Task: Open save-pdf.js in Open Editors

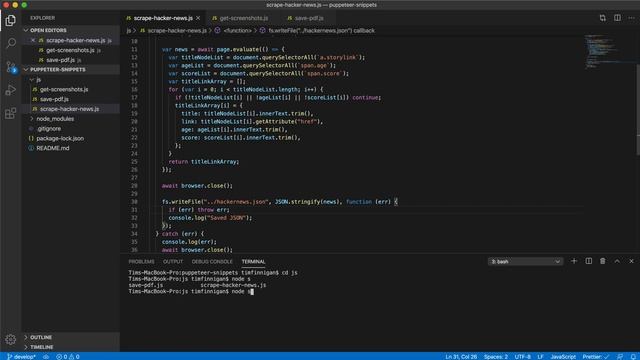Action: coord(71,60)
